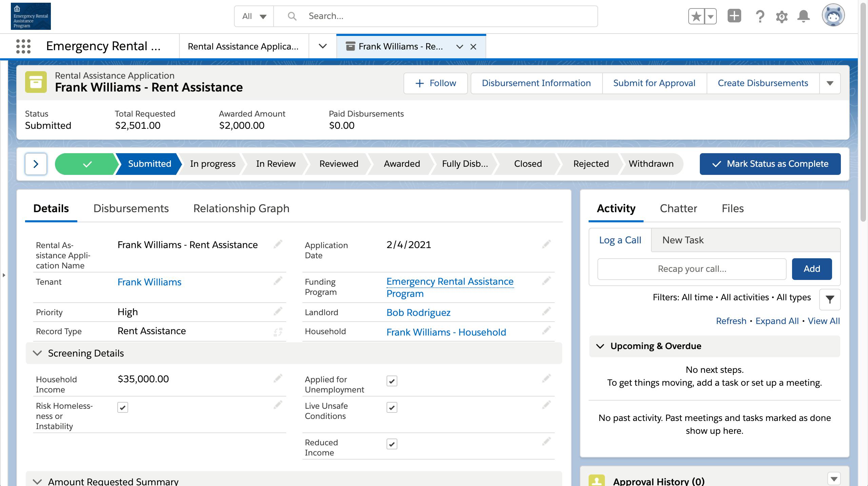Open the App Launcher grid icon
Image resolution: width=868 pixels, height=486 pixels.
tap(23, 46)
